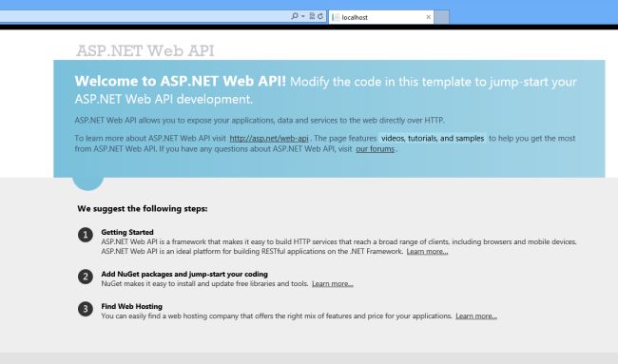Viewport: 618px width, 364px height.
Task: Click the Welcome to ASP.NET Web API! heading
Action: 180,81
